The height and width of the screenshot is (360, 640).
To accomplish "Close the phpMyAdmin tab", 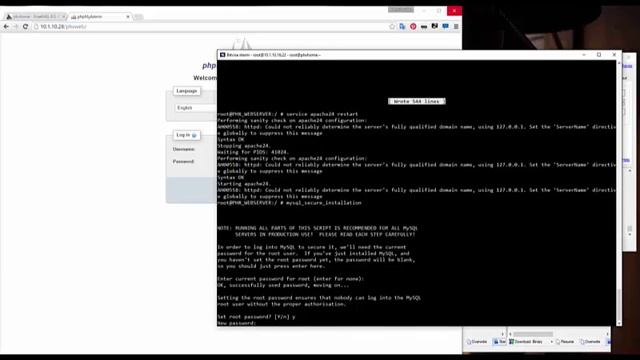I will [128, 17].
